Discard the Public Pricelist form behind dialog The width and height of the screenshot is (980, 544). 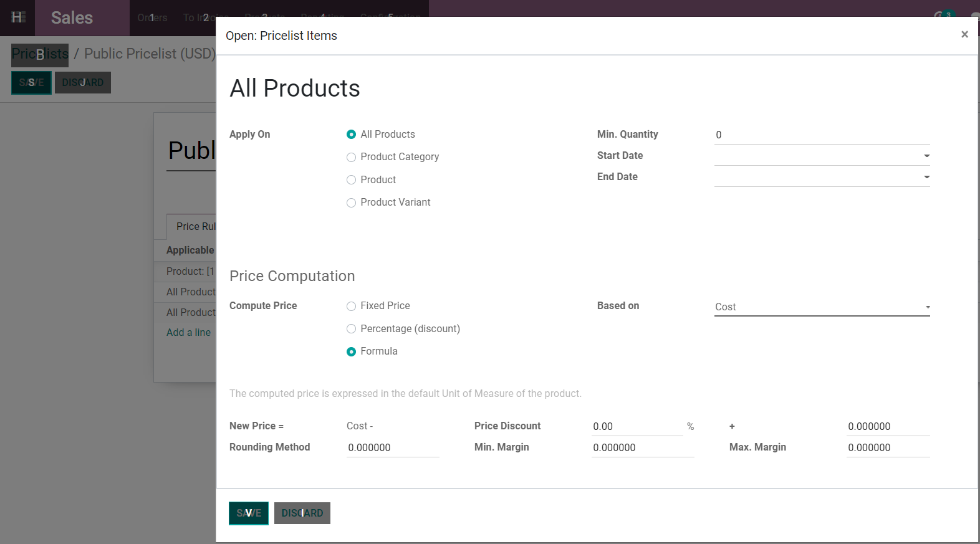pos(83,82)
